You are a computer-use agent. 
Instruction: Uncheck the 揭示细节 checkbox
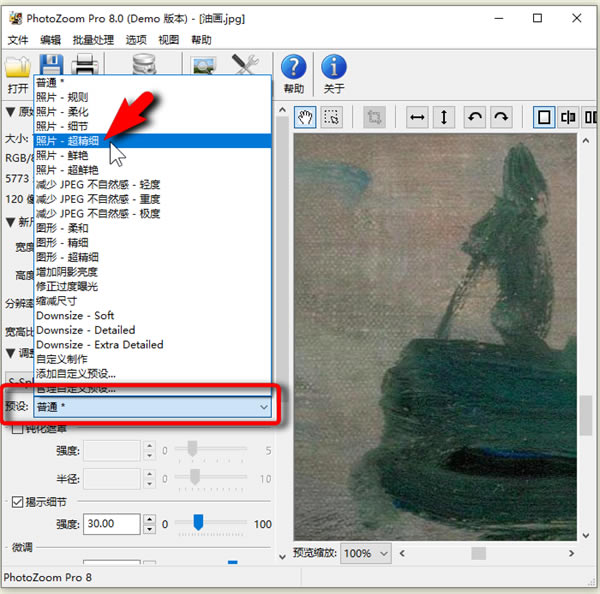click(x=17, y=502)
